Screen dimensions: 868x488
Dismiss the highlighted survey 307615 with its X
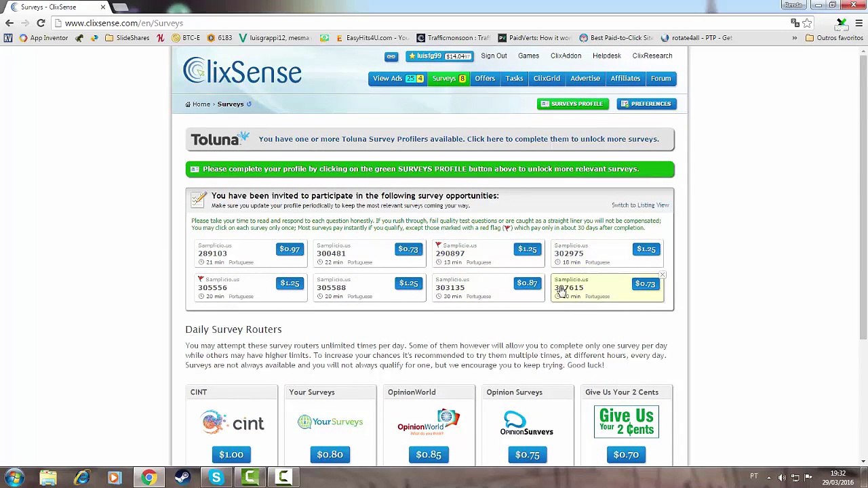(x=662, y=275)
